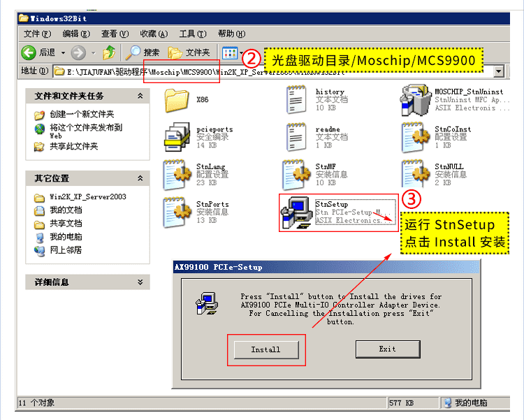
Task: Select the MOSCHIP_StnUninst uninstaller icon
Action: pyautogui.click(x=415, y=100)
